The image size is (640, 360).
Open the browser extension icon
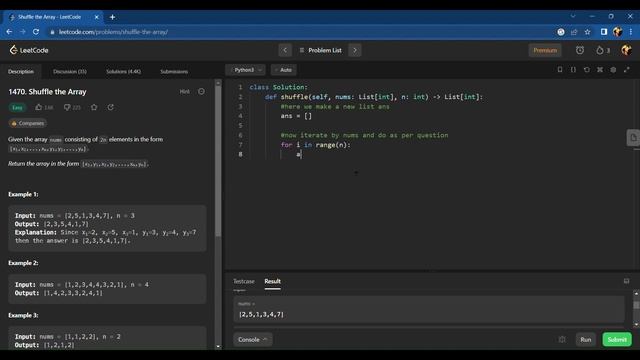click(561, 32)
